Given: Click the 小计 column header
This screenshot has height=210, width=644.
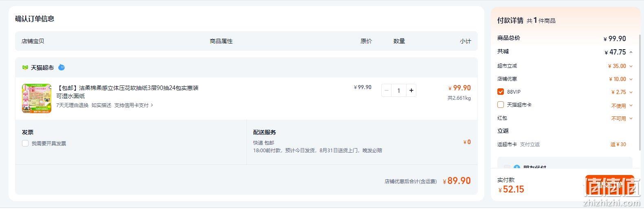Looking at the screenshot, I should (x=465, y=41).
